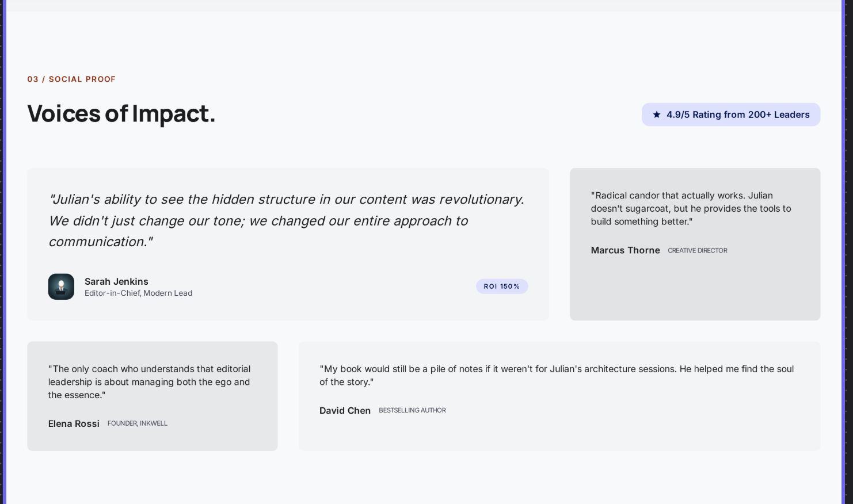Click the Sarah Jenkins name text
The height and width of the screenshot is (504, 853).
(116, 281)
